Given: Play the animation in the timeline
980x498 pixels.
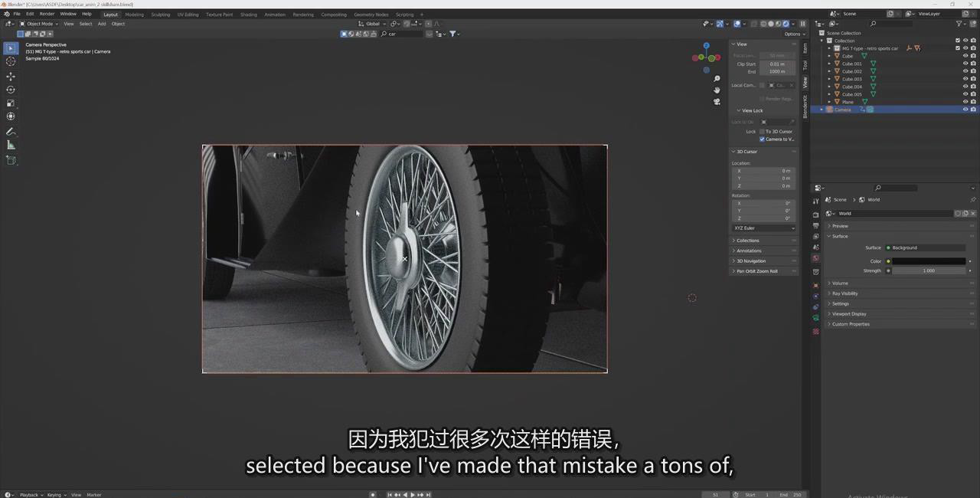Looking at the screenshot, I should [413, 495].
